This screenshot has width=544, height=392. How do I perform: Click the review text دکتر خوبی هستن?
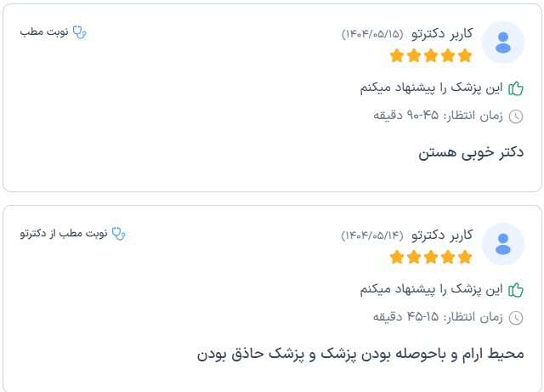coord(471,153)
